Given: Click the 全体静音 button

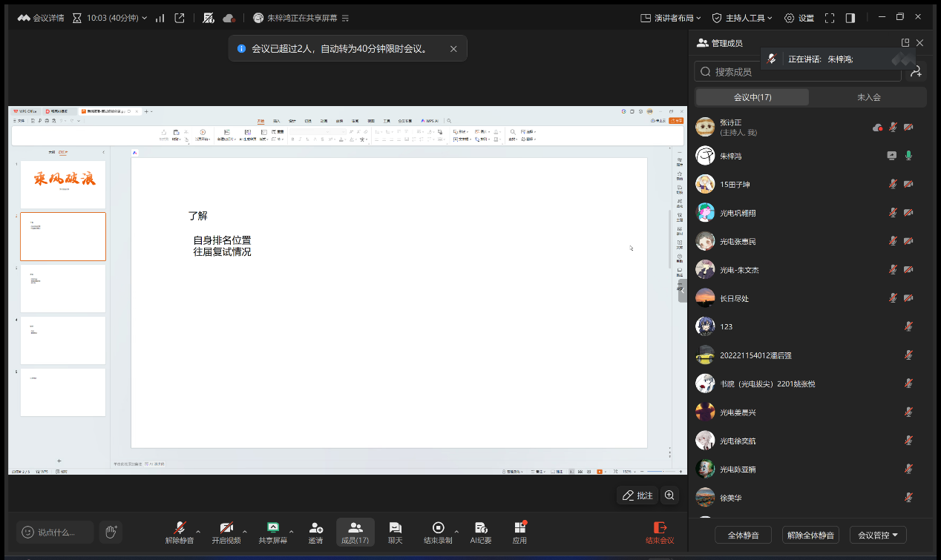Looking at the screenshot, I should pos(743,535).
